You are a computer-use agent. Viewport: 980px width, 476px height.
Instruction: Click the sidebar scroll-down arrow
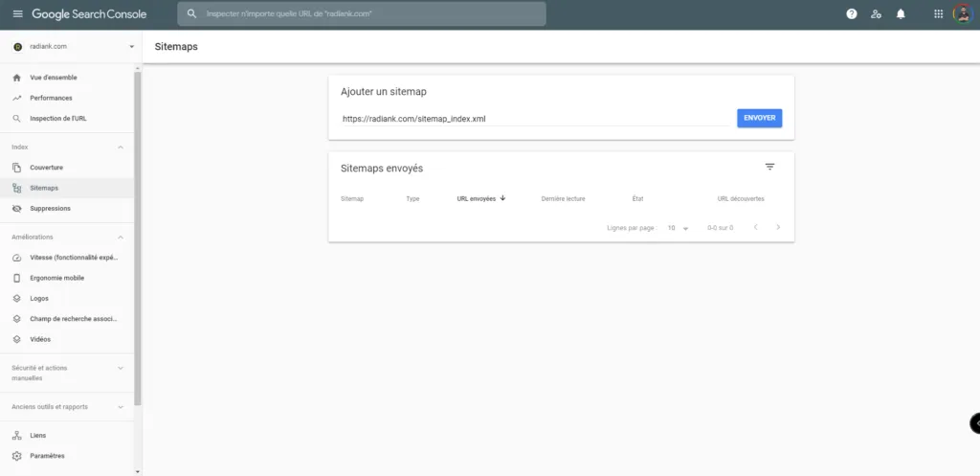138,471
